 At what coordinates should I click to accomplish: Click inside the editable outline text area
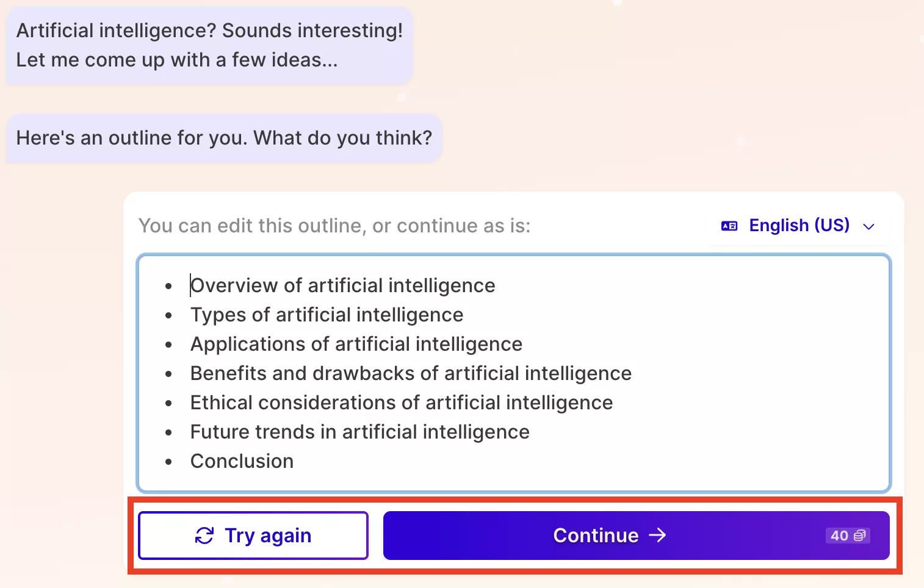[x=513, y=372]
